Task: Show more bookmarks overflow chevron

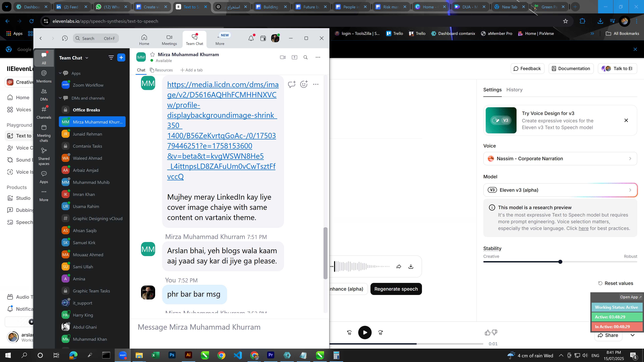Action: (x=592, y=34)
